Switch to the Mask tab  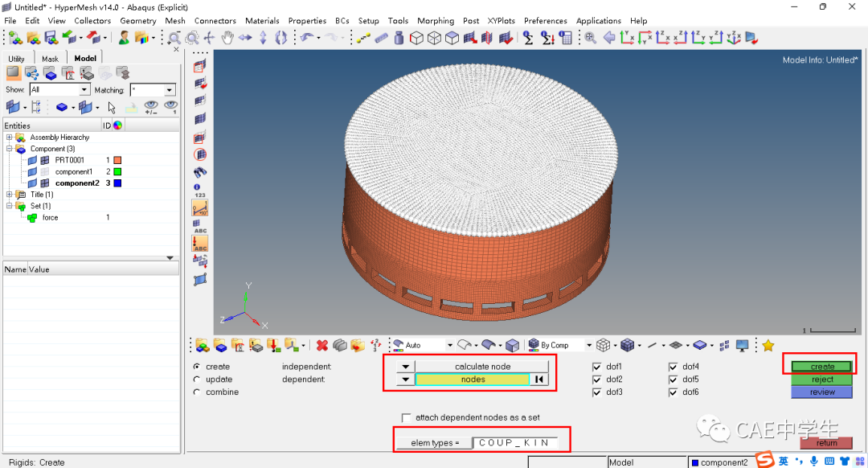coord(50,59)
